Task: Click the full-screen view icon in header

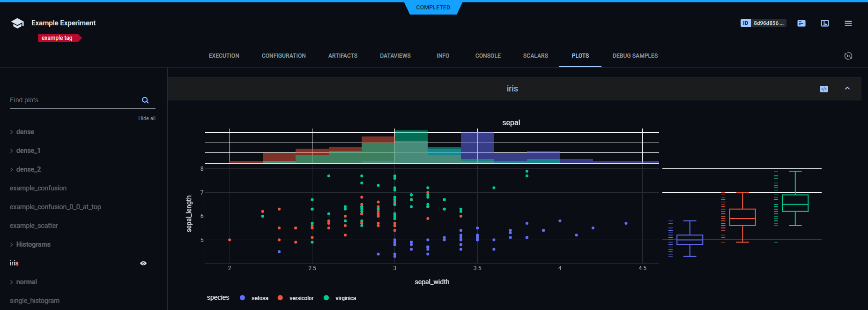Action: pyautogui.click(x=824, y=23)
